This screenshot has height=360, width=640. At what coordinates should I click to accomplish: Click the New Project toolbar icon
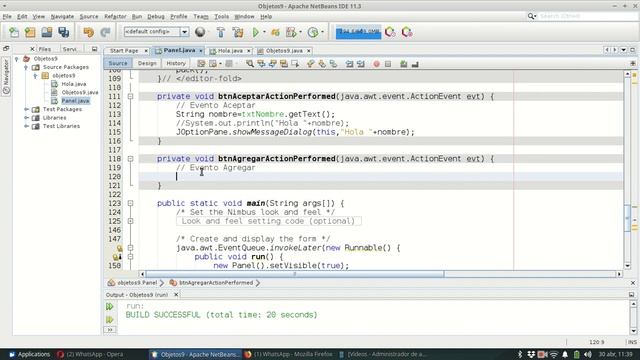point(30,32)
